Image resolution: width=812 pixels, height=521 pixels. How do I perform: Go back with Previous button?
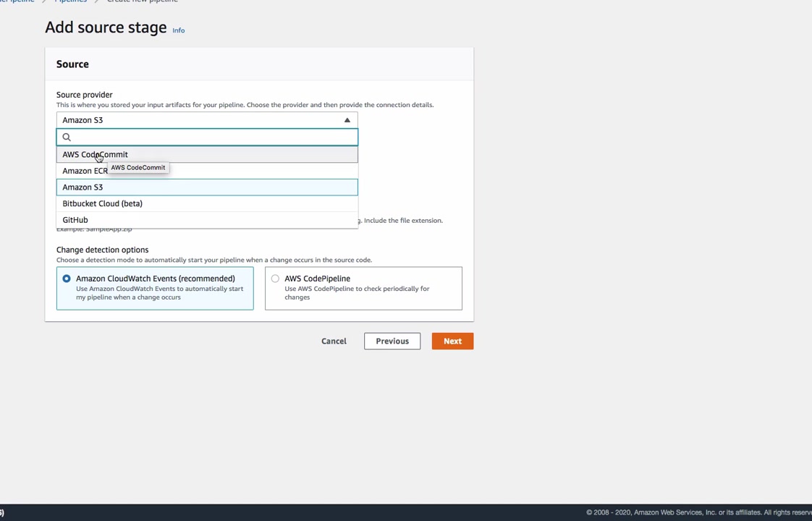click(x=392, y=342)
